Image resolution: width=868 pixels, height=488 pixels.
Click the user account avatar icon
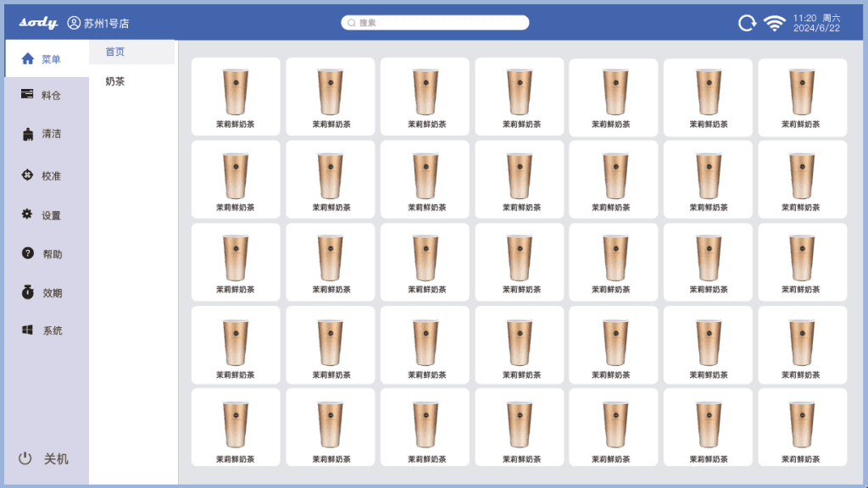74,23
